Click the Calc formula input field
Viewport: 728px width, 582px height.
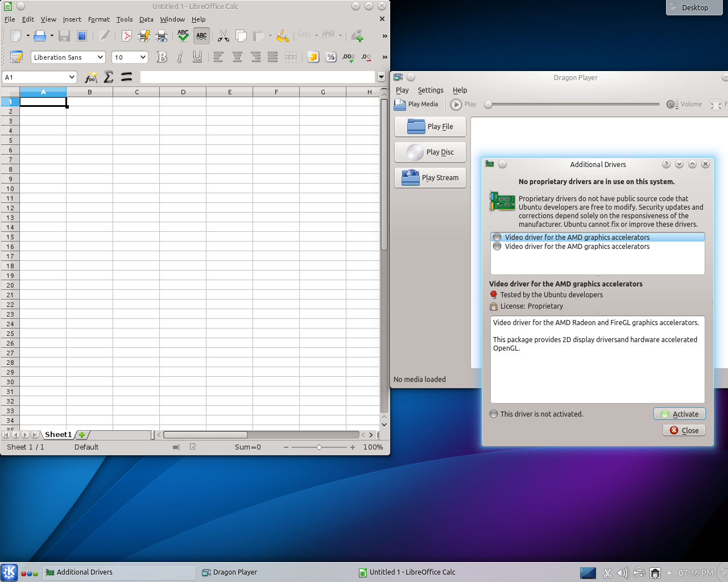(258, 77)
